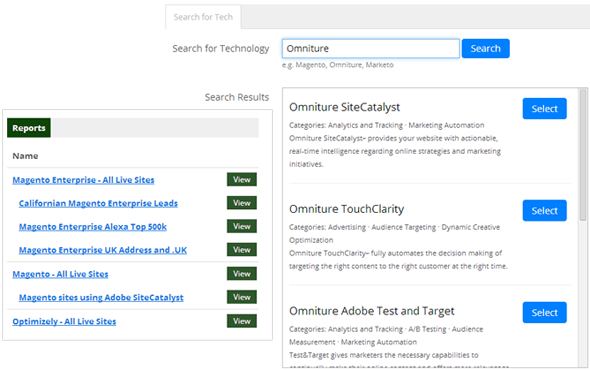This screenshot has width=590, height=370.
Task: Click the blue Search button
Action: click(485, 49)
